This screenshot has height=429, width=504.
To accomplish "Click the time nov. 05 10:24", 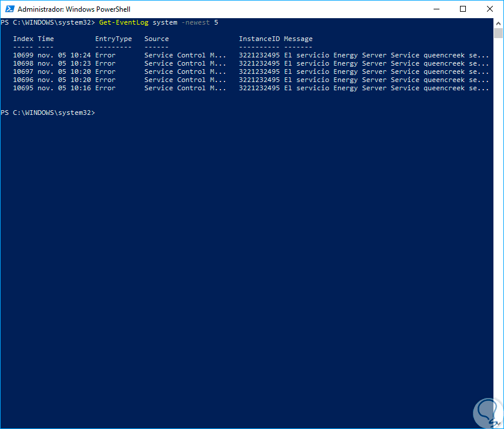I will pos(65,55).
